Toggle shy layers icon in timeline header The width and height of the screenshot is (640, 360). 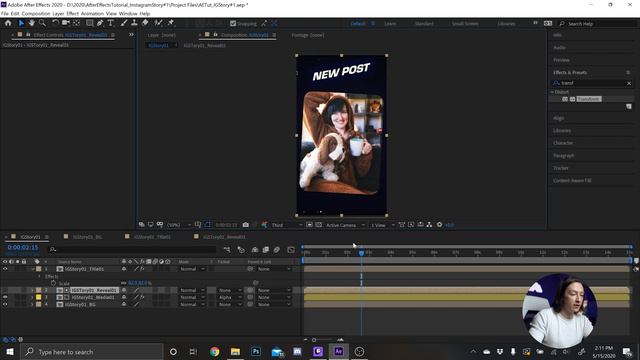click(255, 249)
